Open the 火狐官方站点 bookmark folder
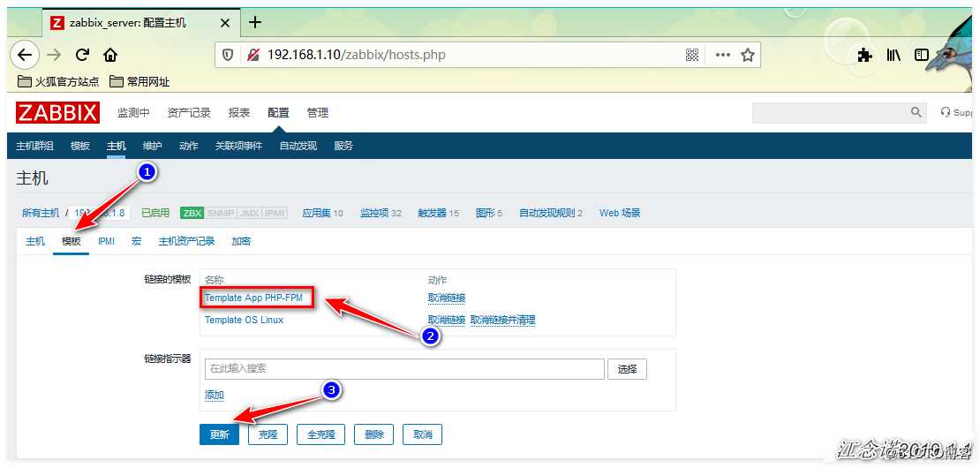Viewport: 980px width, 468px height. click(58, 82)
